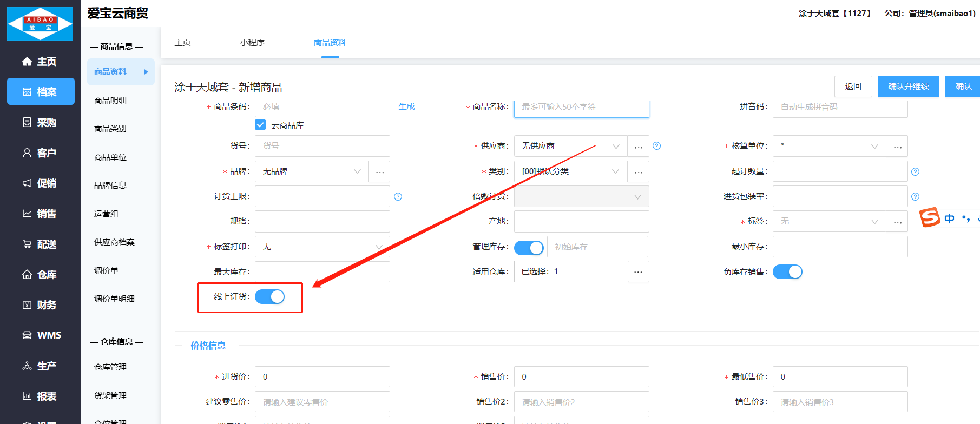Select the 客户 customer sidebar icon
980x424 pixels.
(27, 153)
